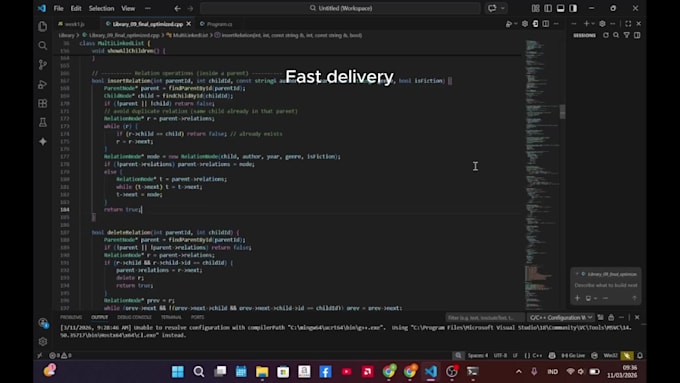Click the Library breadcrumb segment
The height and width of the screenshot is (383, 680).
click(x=66, y=35)
